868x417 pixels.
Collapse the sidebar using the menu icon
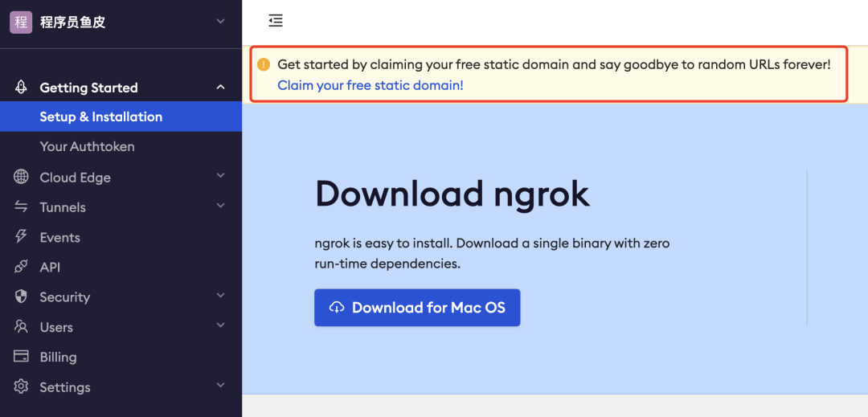[x=276, y=21]
